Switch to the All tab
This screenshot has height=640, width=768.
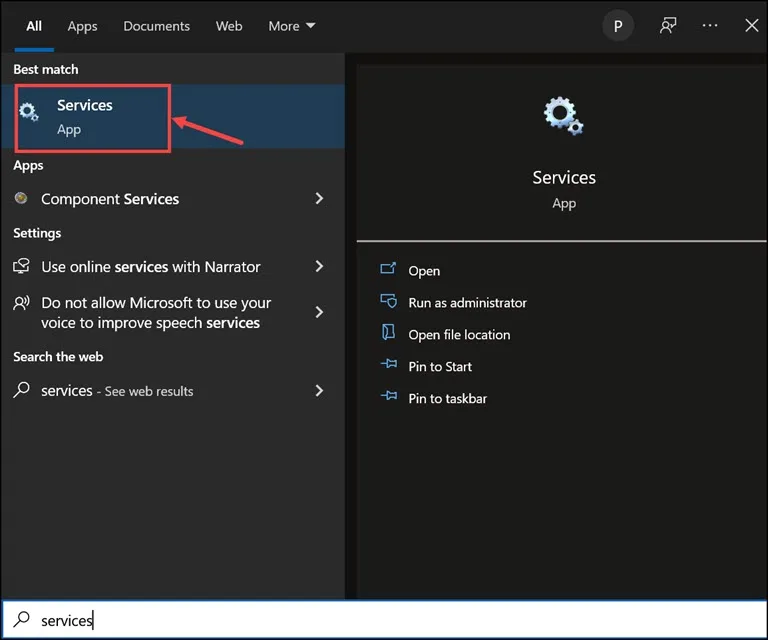click(34, 26)
